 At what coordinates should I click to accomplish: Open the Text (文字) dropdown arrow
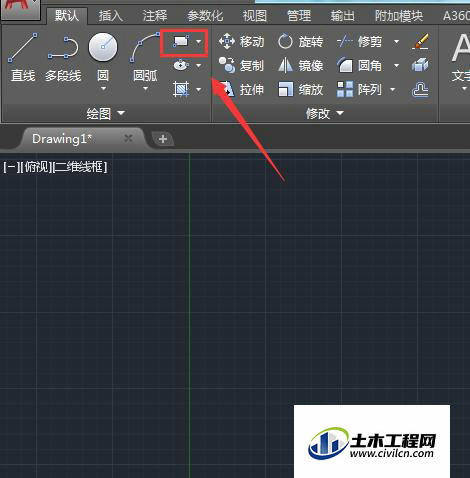[464, 89]
